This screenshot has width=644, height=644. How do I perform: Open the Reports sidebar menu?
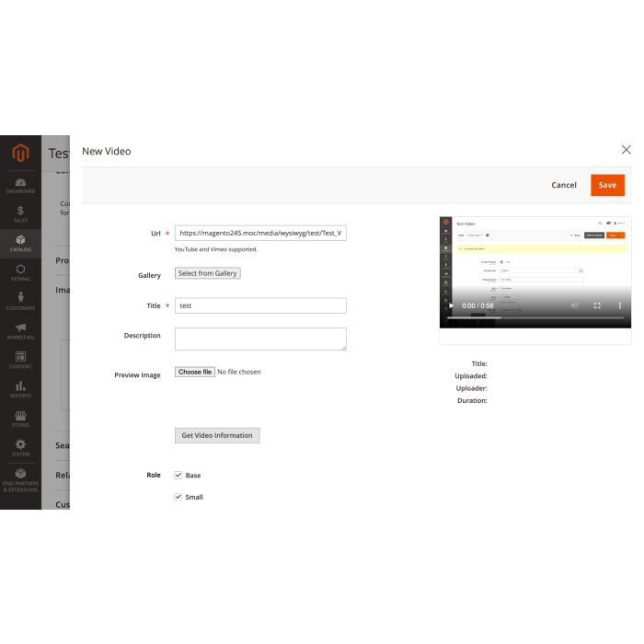[x=20, y=389]
